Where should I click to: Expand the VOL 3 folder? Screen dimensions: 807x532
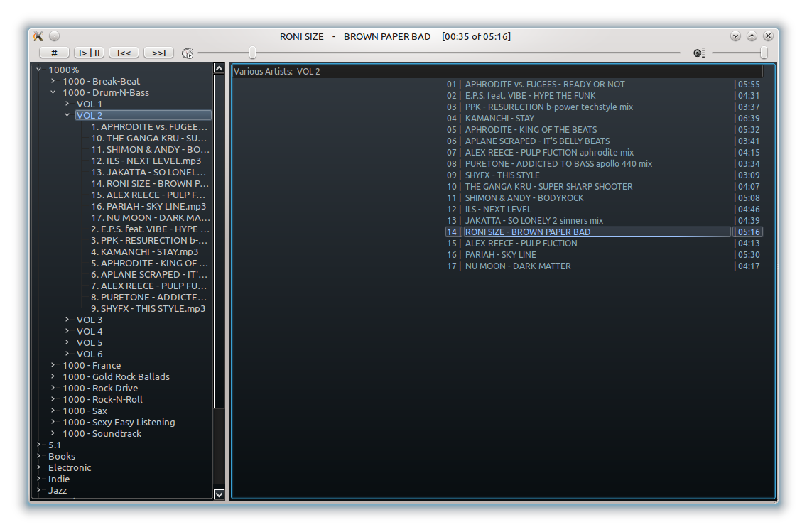coord(66,320)
